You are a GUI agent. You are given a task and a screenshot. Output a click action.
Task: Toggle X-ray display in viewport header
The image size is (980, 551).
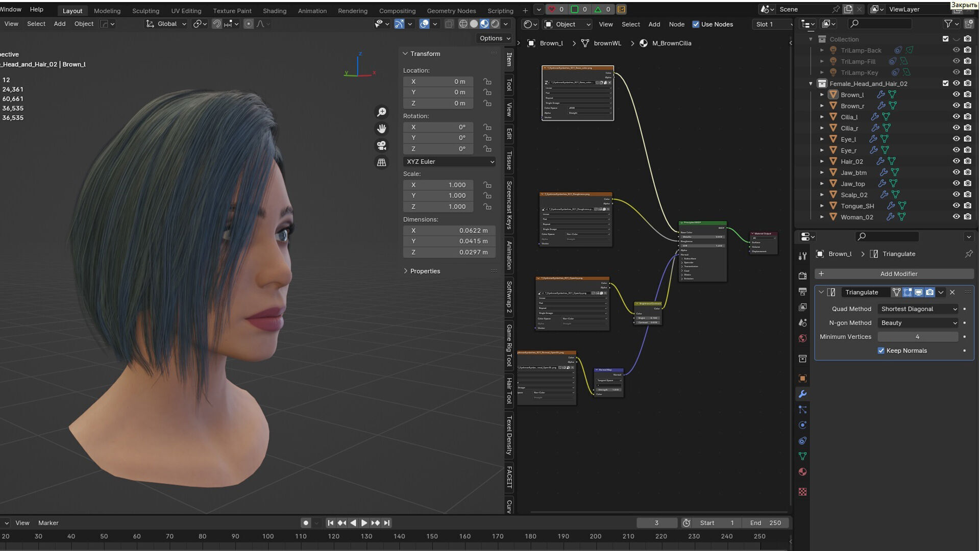(x=449, y=24)
